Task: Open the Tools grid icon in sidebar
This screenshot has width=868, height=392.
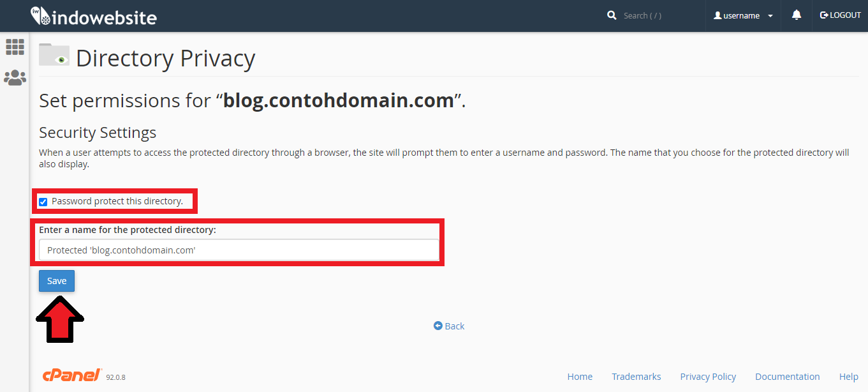Action: 15,47
